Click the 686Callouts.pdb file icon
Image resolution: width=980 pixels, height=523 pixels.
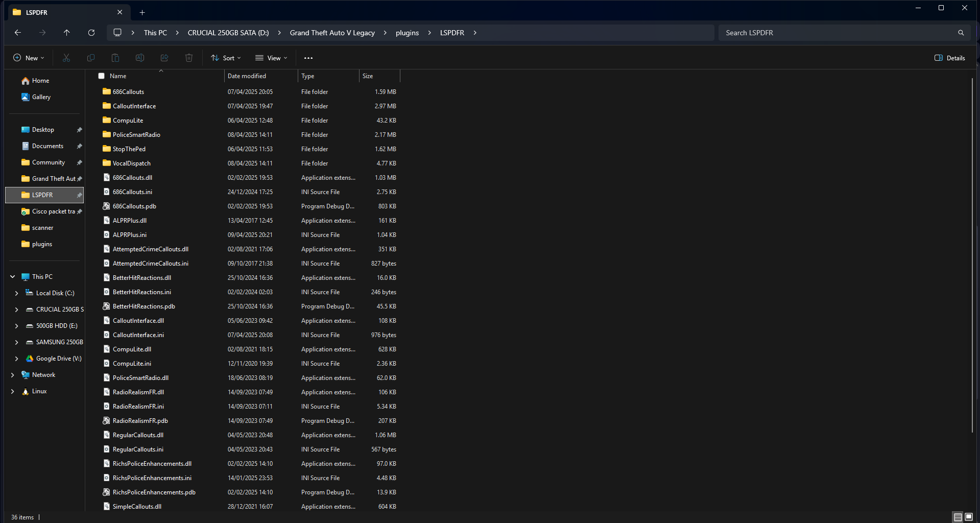(107, 206)
